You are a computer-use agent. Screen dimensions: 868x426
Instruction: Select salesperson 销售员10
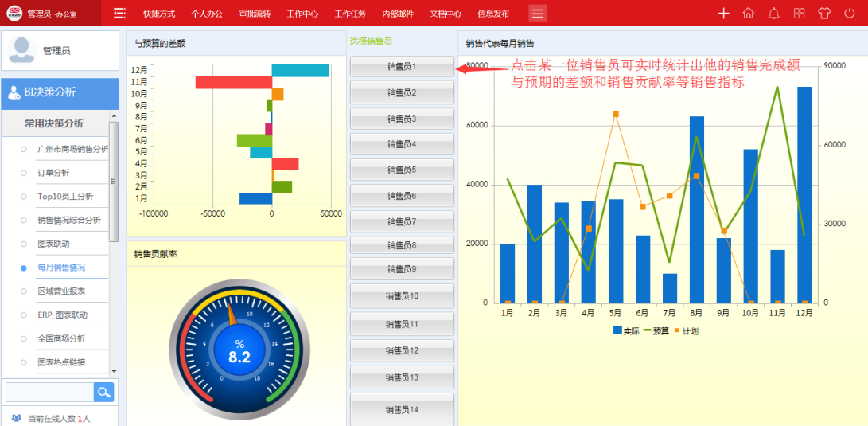click(402, 296)
